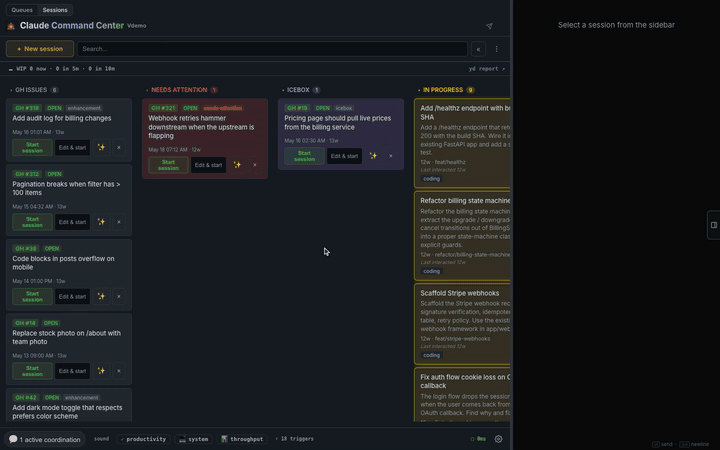720x450 pixels.
Task: Open GH #39 issue tag
Action: coord(26,249)
